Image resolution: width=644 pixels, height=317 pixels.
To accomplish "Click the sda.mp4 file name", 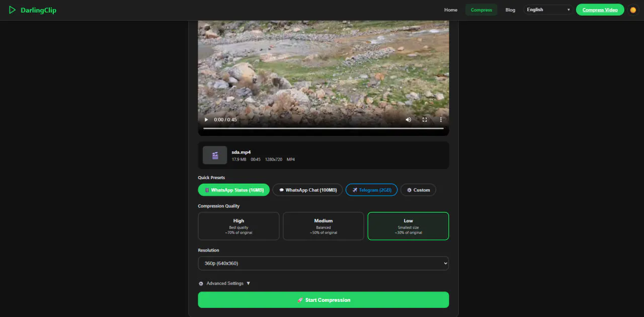I will click(x=241, y=152).
